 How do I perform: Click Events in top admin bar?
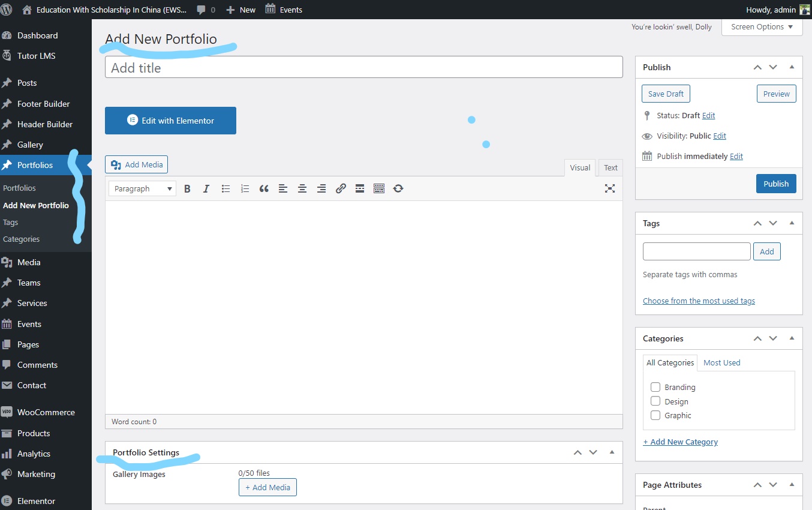pyautogui.click(x=284, y=10)
